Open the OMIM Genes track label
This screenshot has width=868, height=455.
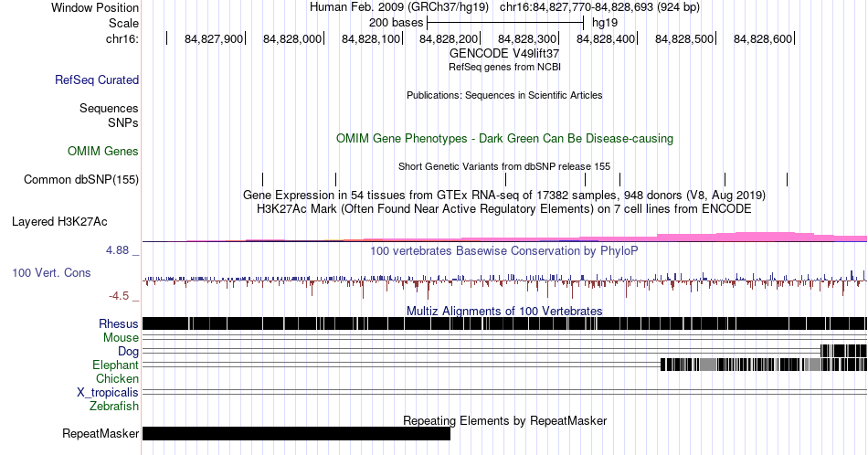pos(103,151)
